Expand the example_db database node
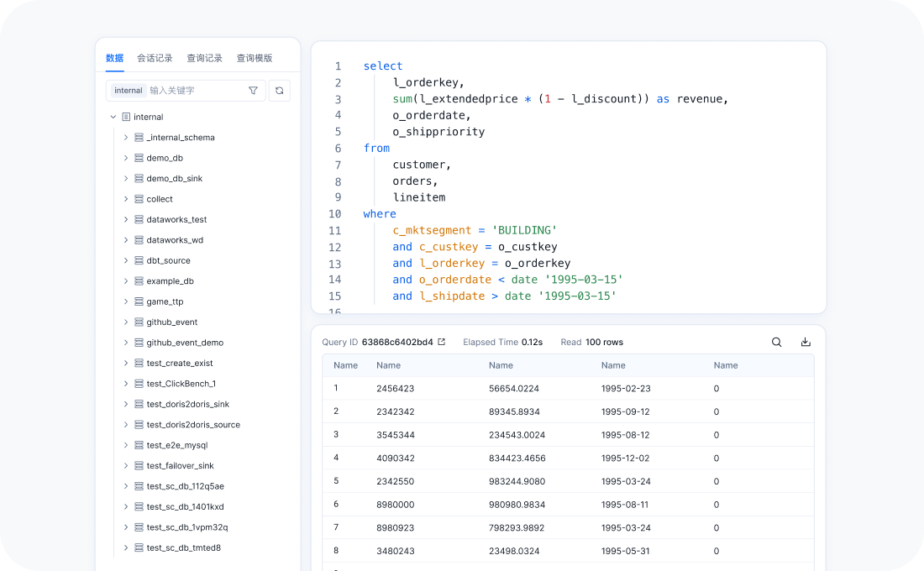The height and width of the screenshot is (571, 924). pyautogui.click(x=126, y=281)
